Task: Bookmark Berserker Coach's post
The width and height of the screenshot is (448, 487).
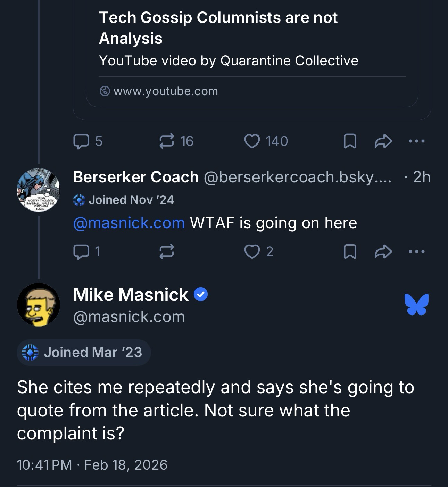Action: pos(350,251)
